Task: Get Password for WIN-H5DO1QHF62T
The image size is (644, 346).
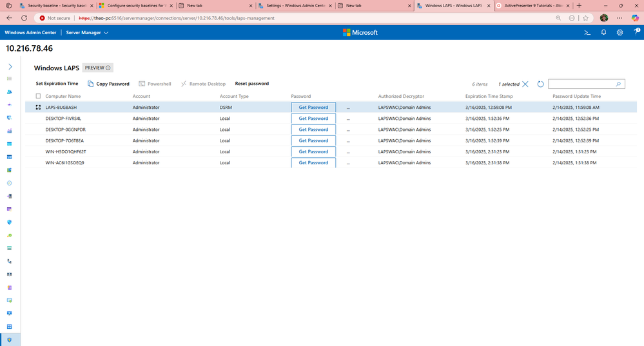Action: pos(313,151)
